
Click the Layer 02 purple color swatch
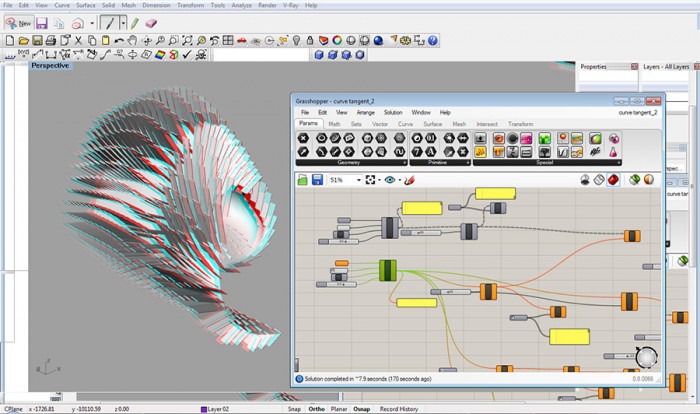coord(204,409)
